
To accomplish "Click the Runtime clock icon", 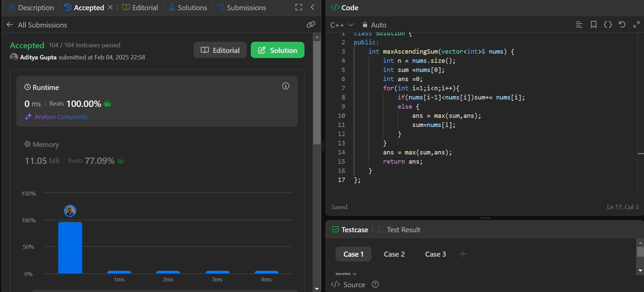I will (x=28, y=87).
